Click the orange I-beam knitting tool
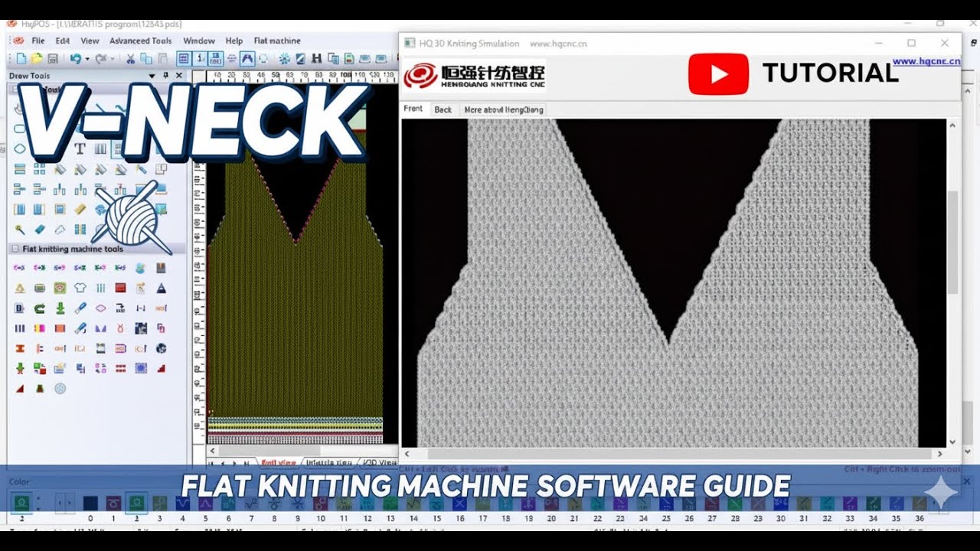The height and width of the screenshot is (551, 980). 20,348
